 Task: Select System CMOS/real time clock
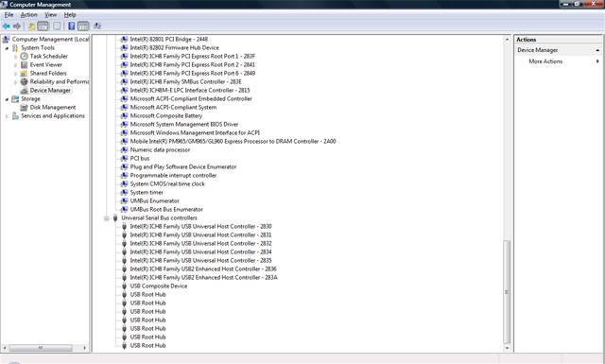click(167, 183)
